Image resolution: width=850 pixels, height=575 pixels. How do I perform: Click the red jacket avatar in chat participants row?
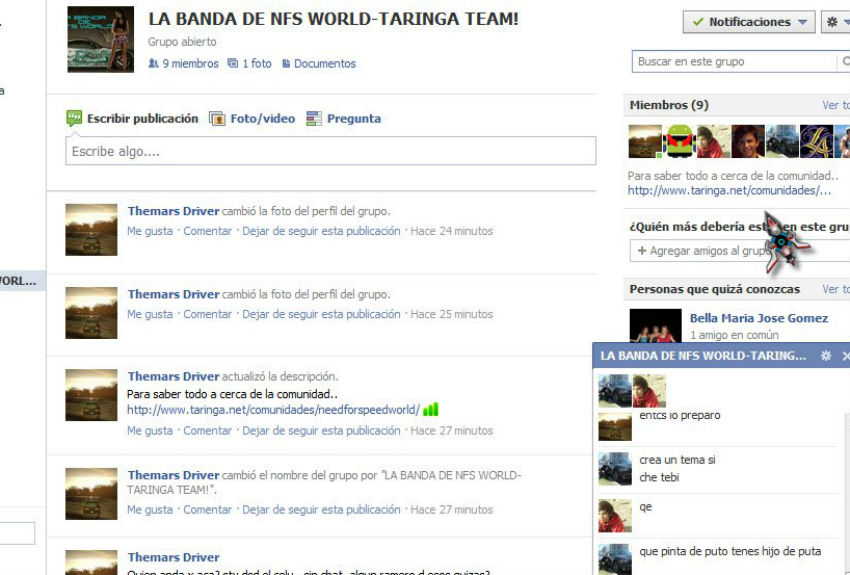(x=649, y=390)
